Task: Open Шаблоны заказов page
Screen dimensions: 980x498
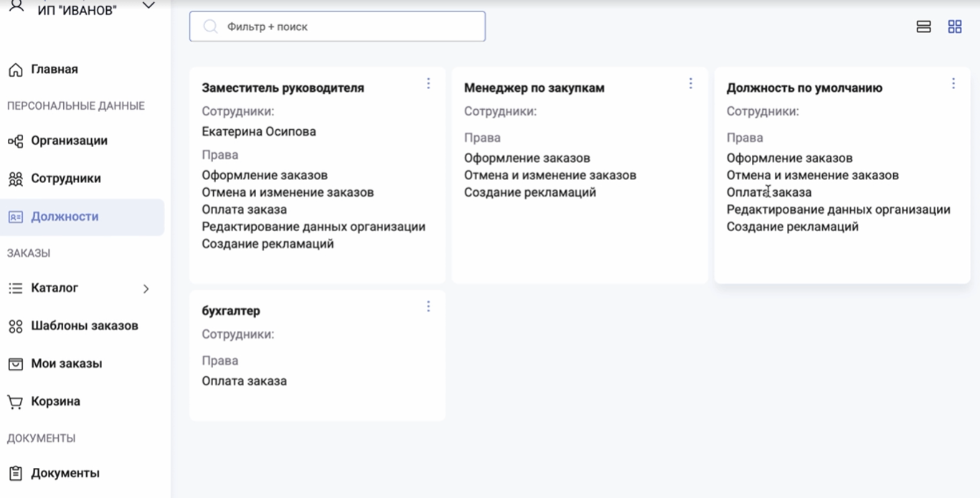Action: pos(84,326)
